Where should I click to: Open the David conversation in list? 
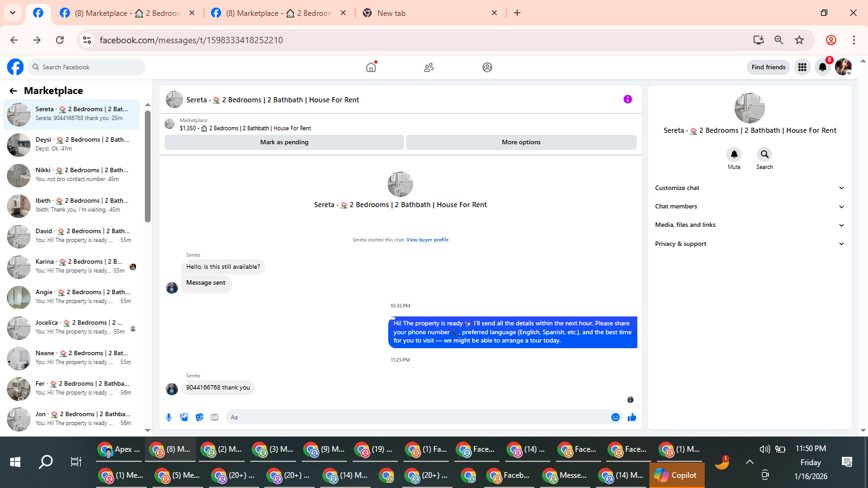point(72,236)
